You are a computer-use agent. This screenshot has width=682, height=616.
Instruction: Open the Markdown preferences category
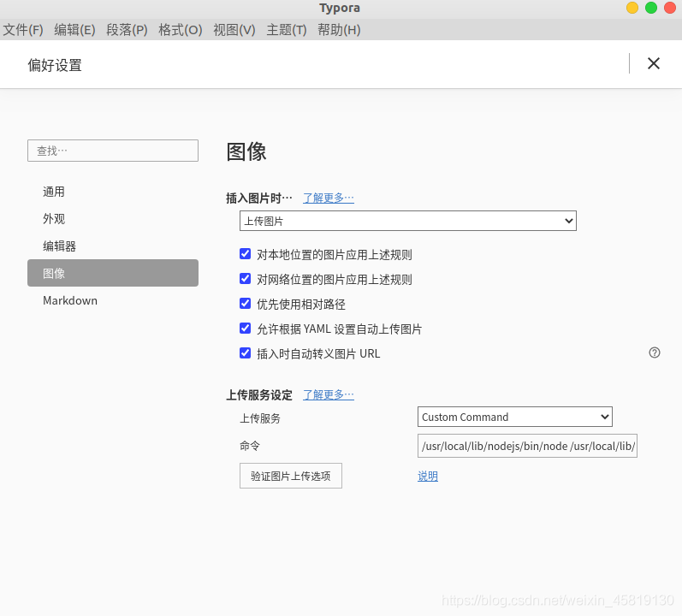[113, 300]
